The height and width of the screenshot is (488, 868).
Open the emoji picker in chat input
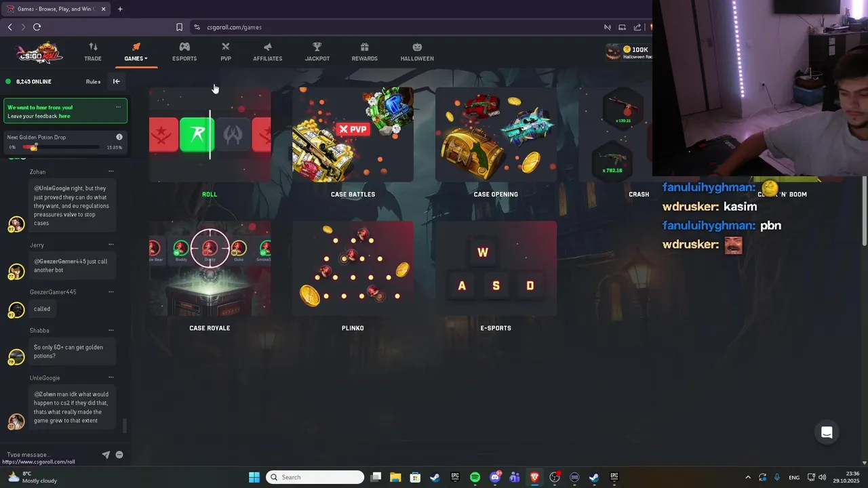(x=119, y=455)
